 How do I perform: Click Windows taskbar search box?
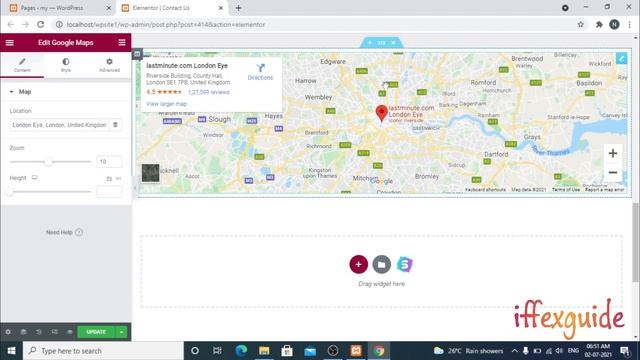click(103, 351)
